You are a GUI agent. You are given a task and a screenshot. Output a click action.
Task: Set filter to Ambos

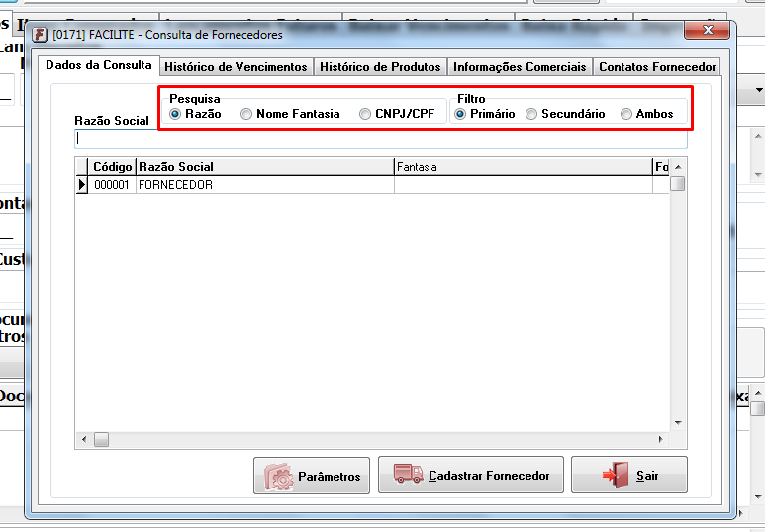coord(626,114)
